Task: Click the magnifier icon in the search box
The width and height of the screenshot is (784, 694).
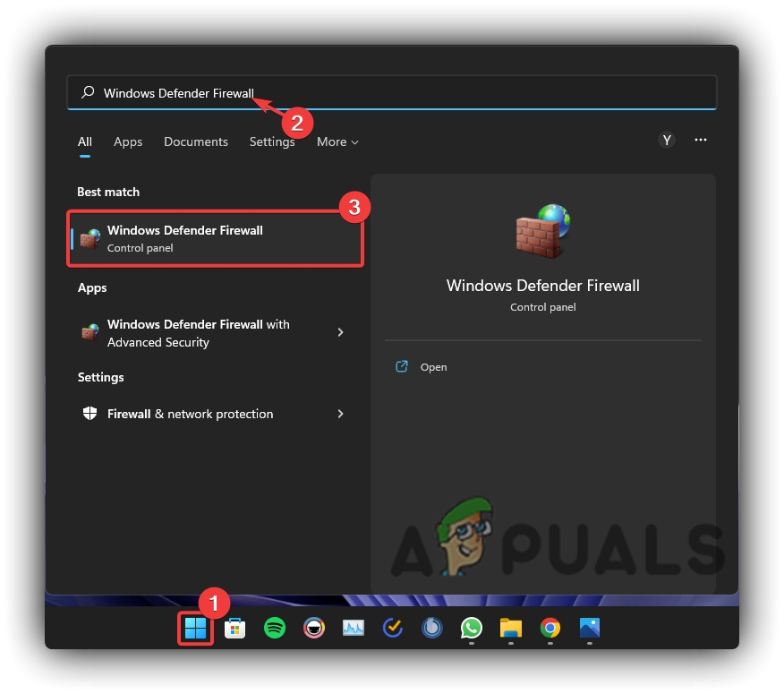Action: click(88, 92)
